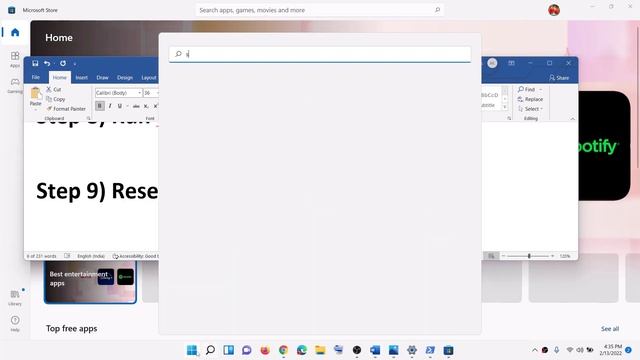Viewport: 640px width, 360px height.
Task: Undo the last action in Word
Action: 47,63
